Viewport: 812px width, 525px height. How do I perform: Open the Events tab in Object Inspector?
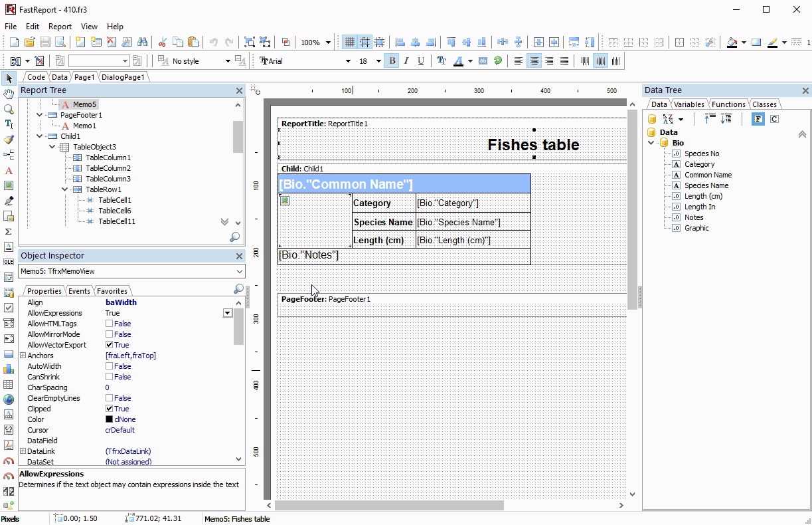tap(79, 291)
